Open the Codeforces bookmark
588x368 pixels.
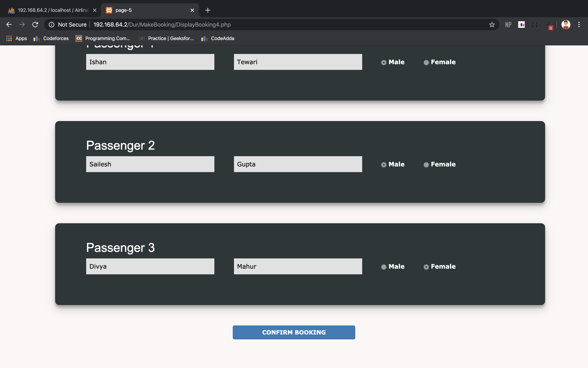coord(51,38)
